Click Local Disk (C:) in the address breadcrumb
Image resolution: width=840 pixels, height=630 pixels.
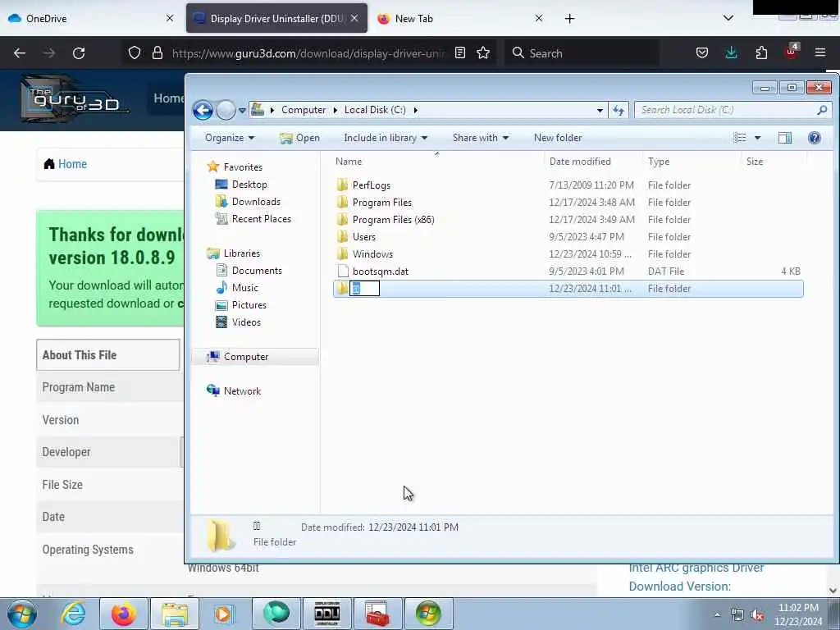pyautogui.click(x=374, y=110)
